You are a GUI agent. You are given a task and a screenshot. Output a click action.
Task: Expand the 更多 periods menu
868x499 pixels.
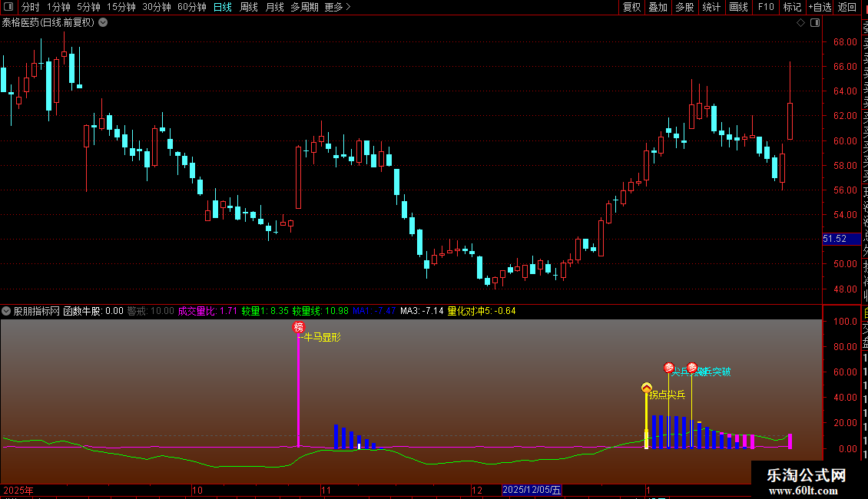click(x=338, y=7)
